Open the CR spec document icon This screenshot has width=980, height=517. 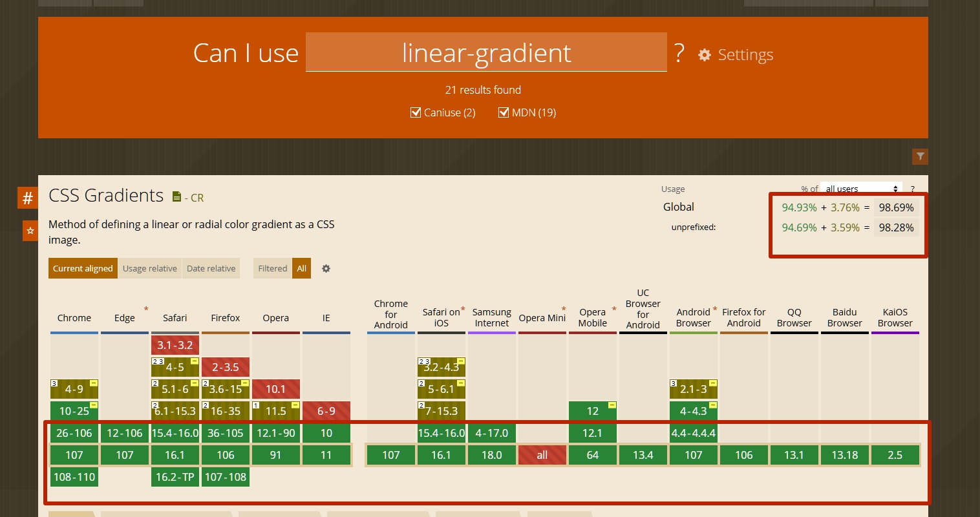pos(176,196)
